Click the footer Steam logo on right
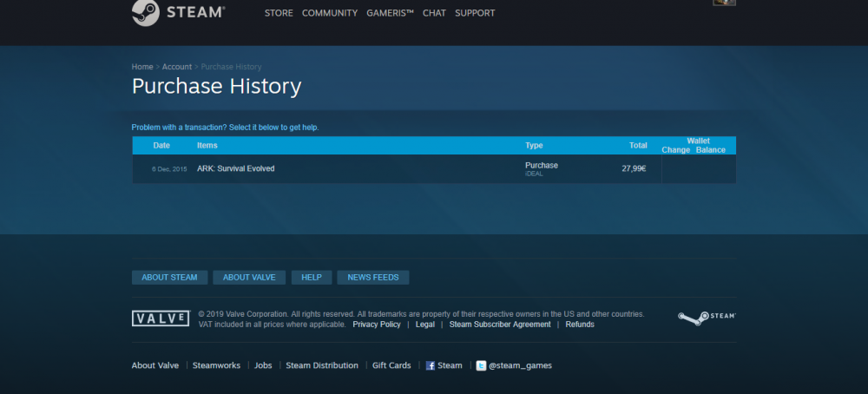Viewport: 868px width, 394px height. pos(707,318)
